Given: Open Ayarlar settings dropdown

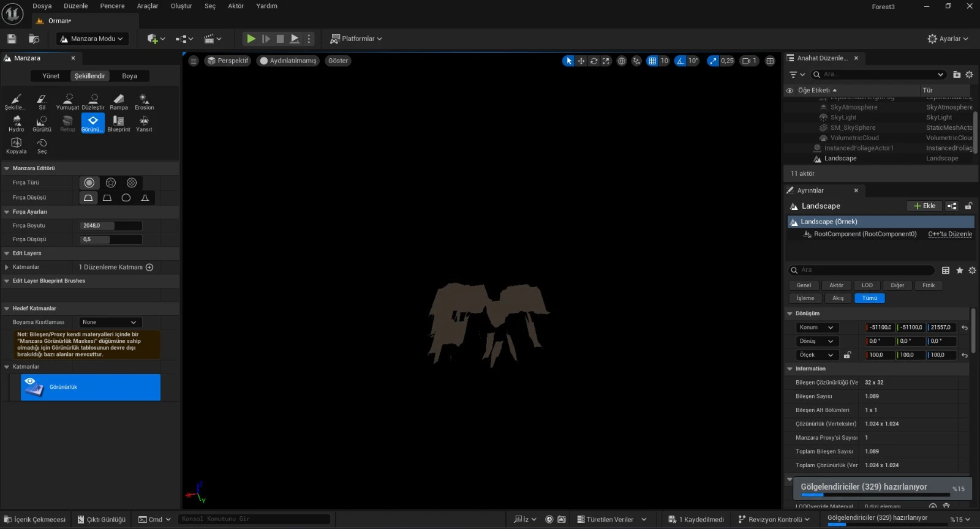Looking at the screenshot, I should click(x=948, y=39).
